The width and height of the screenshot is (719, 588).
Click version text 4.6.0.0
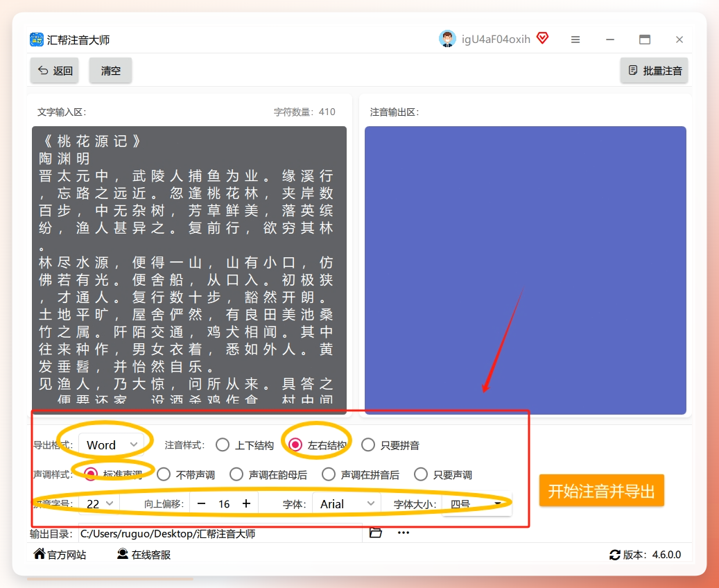[x=667, y=555]
